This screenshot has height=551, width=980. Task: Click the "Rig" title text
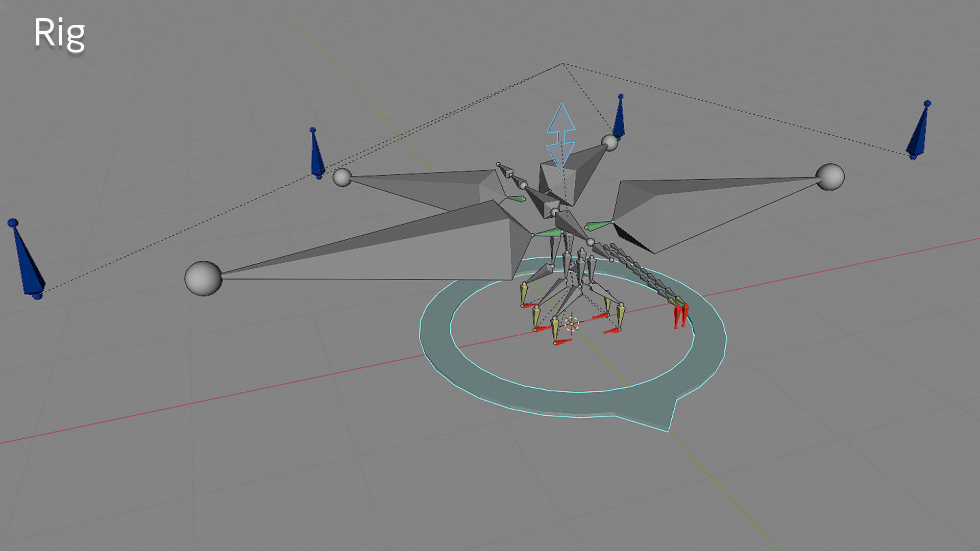(59, 33)
